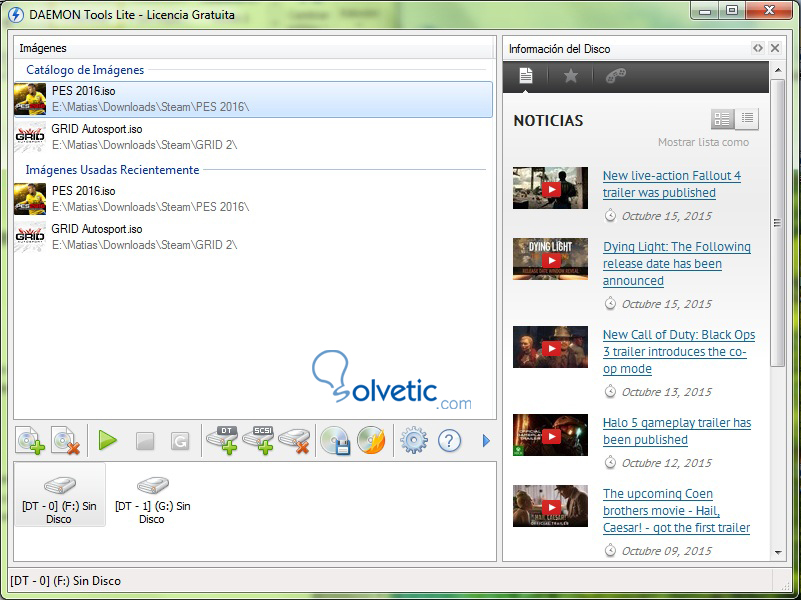Click the Catálogo de Imágenes group header
The width and height of the screenshot is (801, 600).
coord(85,70)
